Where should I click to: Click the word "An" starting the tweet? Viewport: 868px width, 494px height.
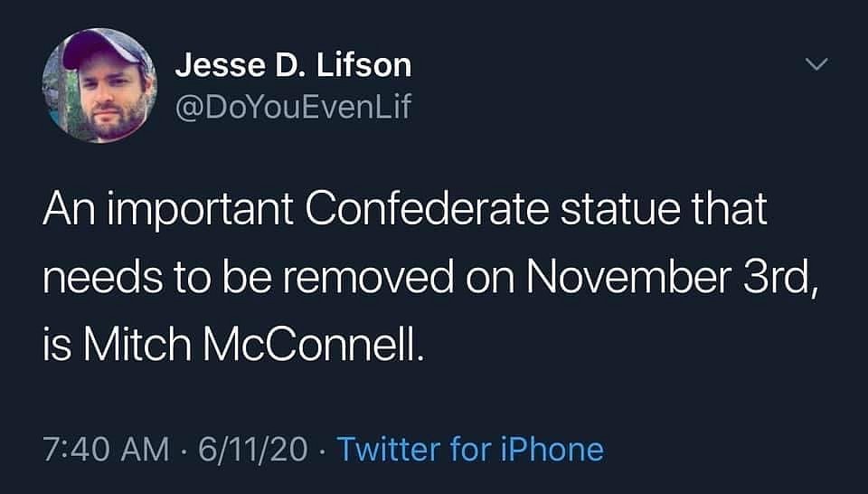63,213
